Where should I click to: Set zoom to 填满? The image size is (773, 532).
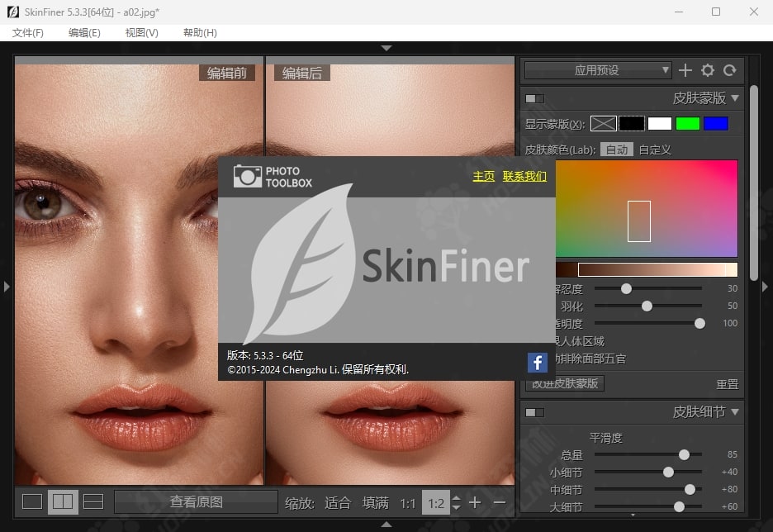tap(375, 503)
